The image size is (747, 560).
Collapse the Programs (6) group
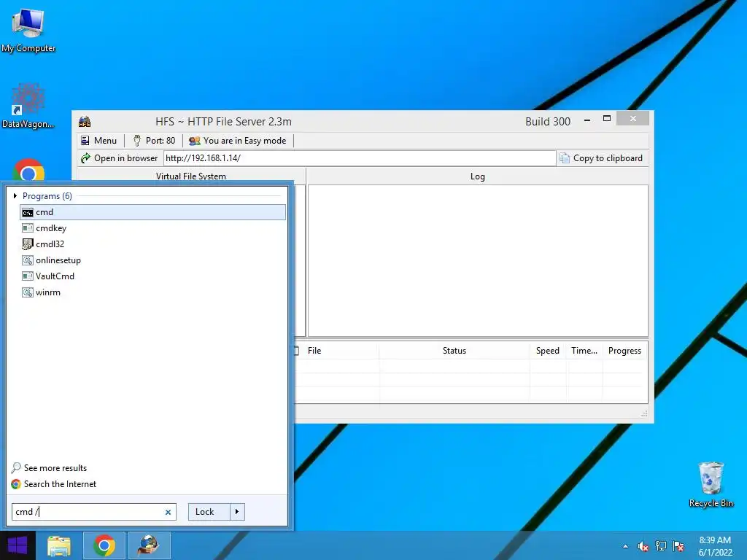[15, 195]
